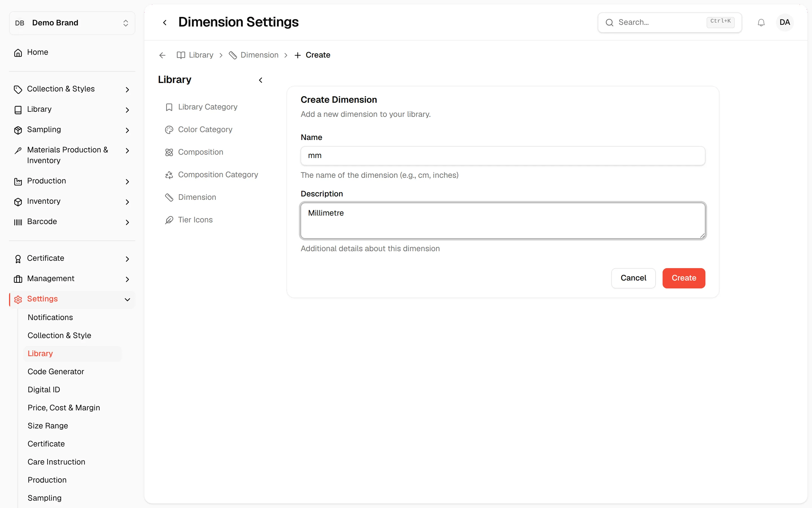Expand the Inventory sidebar chevron

tap(127, 202)
